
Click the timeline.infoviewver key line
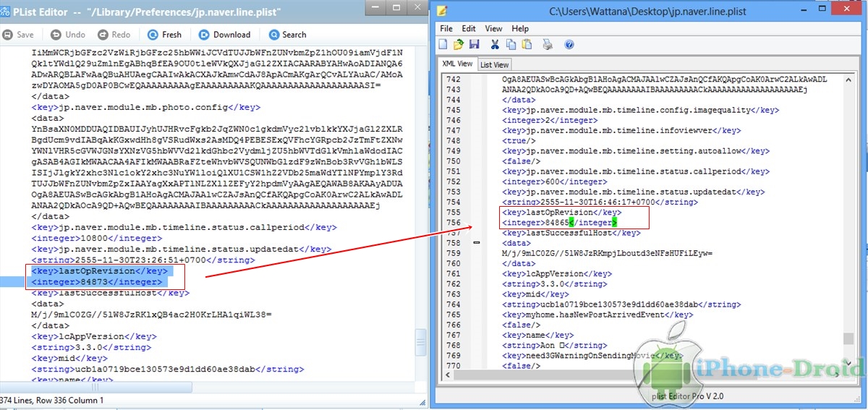tap(621, 131)
